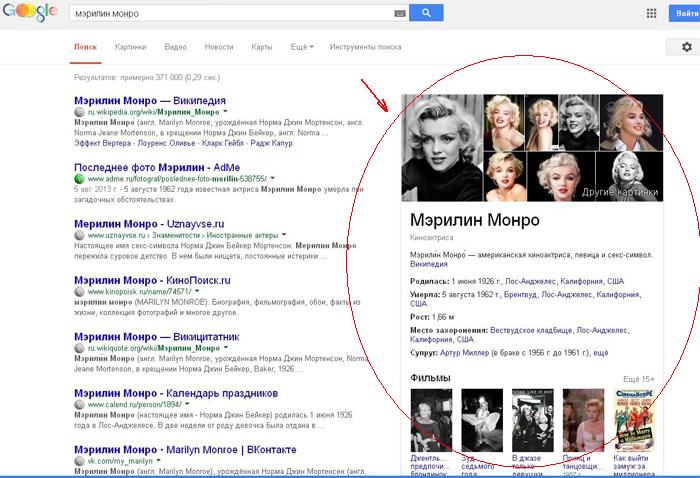Viewport: 700px width, 478px height.
Task: Expand the Ещё dropdown in search tabs
Action: pos(302,47)
